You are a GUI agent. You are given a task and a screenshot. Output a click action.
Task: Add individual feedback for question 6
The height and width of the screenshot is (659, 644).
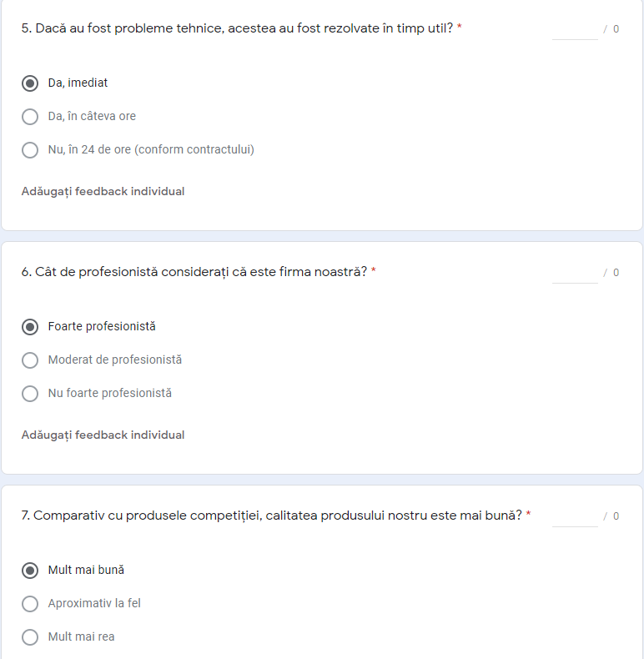point(103,435)
